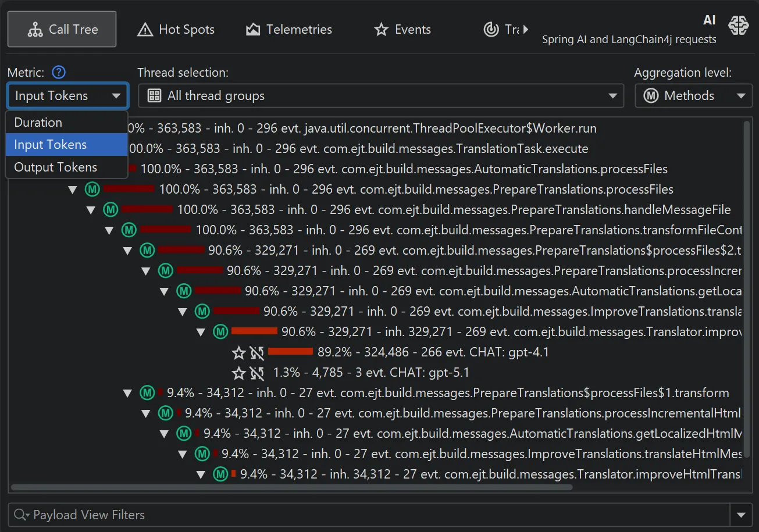Open the Methods aggregation level dropdown
The height and width of the screenshot is (532, 759).
(x=693, y=96)
